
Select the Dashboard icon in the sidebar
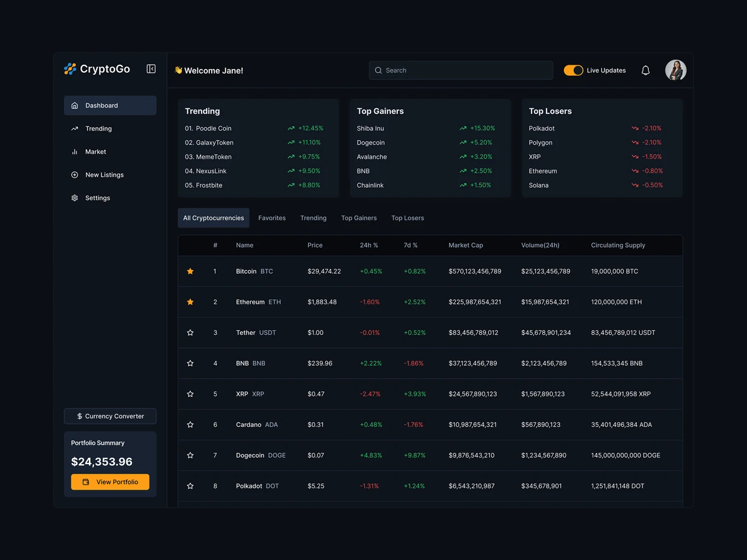75,105
